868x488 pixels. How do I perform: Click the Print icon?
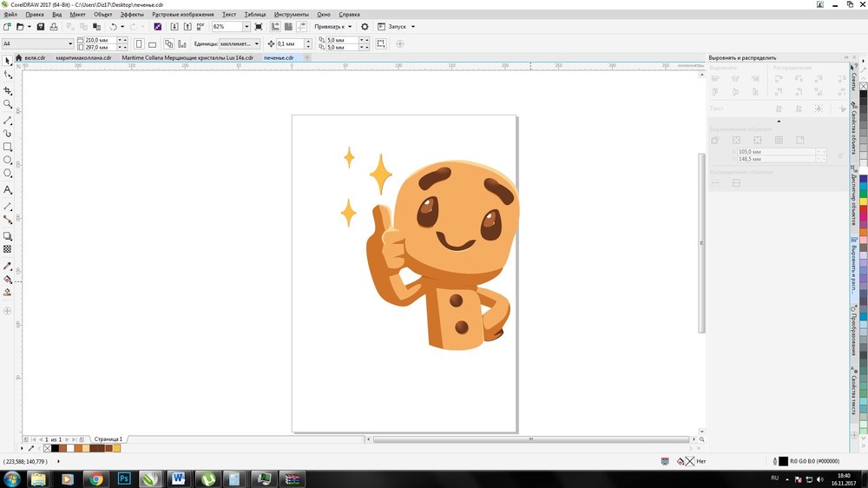[x=54, y=27]
